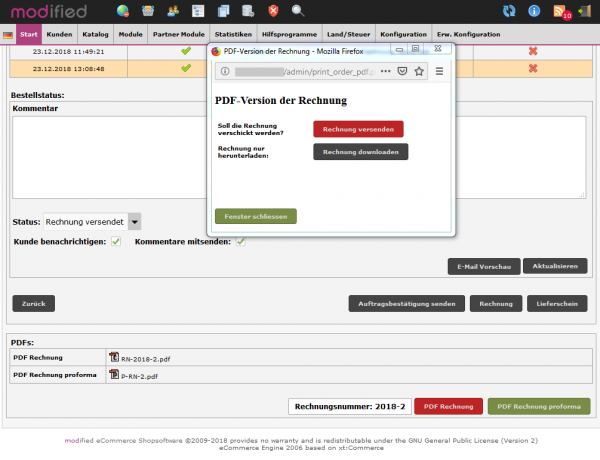Open the Module menu
Image resolution: width=600 pixels, height=460 pixels.
(x=130, y=34)
